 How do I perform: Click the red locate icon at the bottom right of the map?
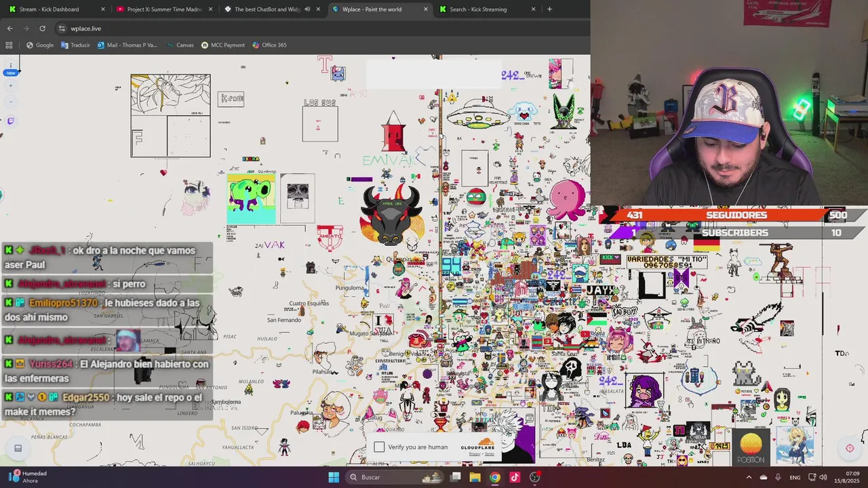point(849,448)
